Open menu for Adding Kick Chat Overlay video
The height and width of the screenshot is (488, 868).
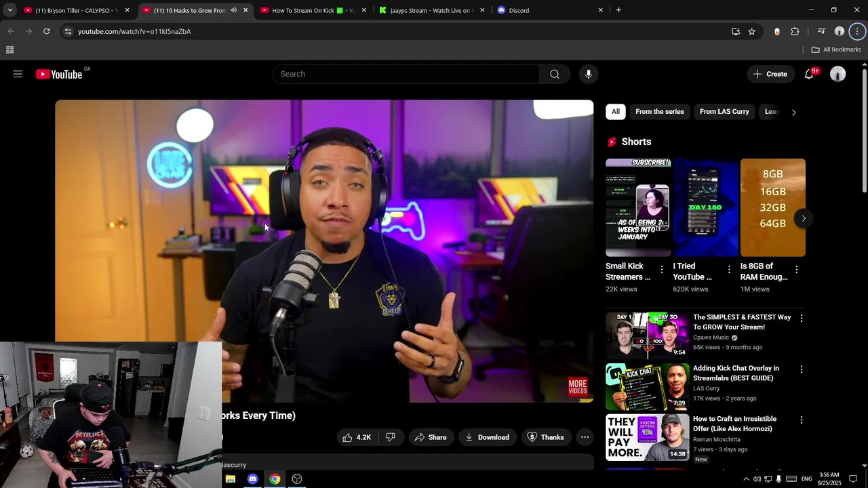point(802,369)
